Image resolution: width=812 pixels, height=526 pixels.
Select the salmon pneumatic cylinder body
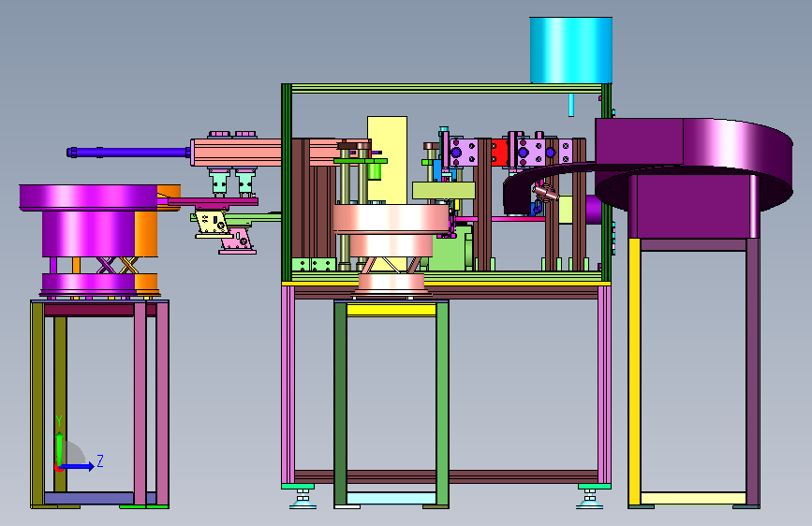[x=236, y=153]
